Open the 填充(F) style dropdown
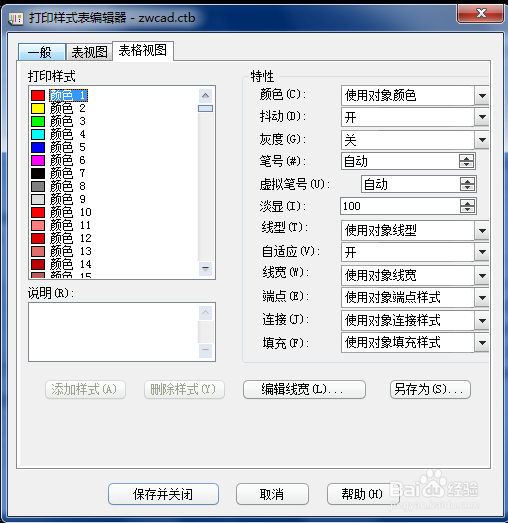508x523 pixels. click(x=482, y=343)
